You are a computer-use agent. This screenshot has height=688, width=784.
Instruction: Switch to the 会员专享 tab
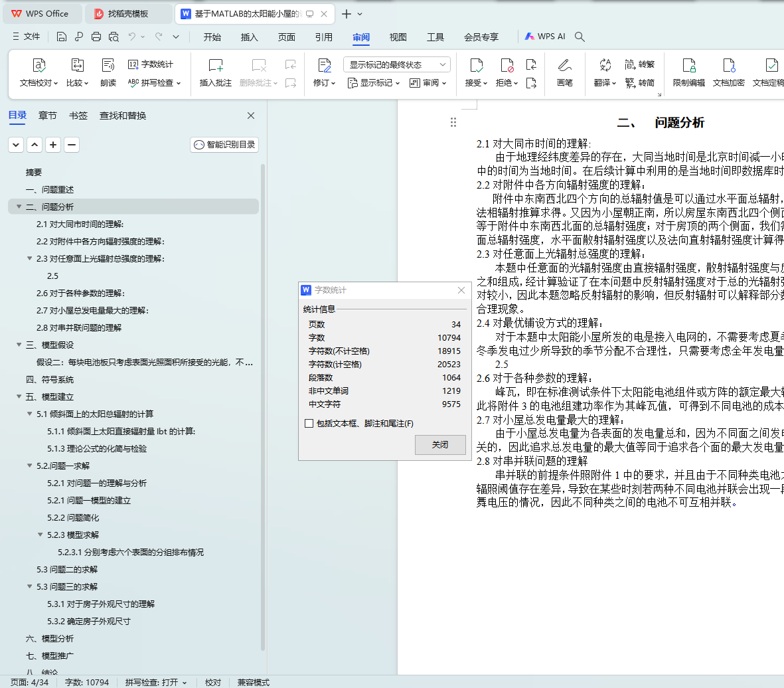481,37
